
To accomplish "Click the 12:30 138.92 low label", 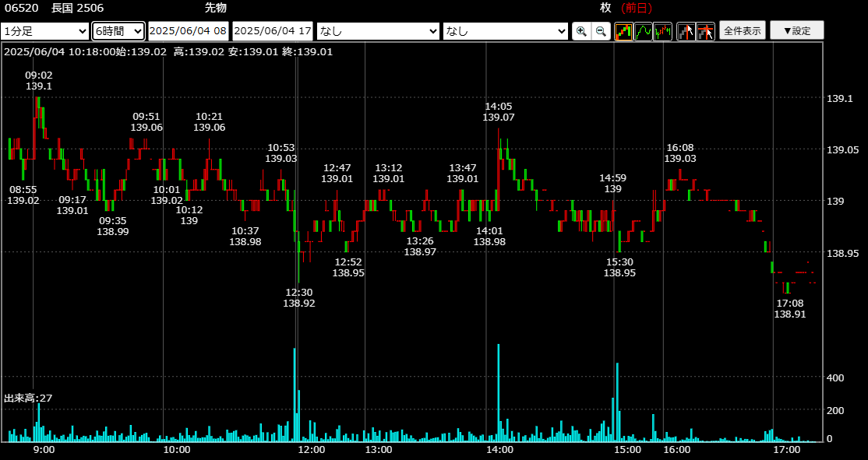I will [x=299, y=297].
